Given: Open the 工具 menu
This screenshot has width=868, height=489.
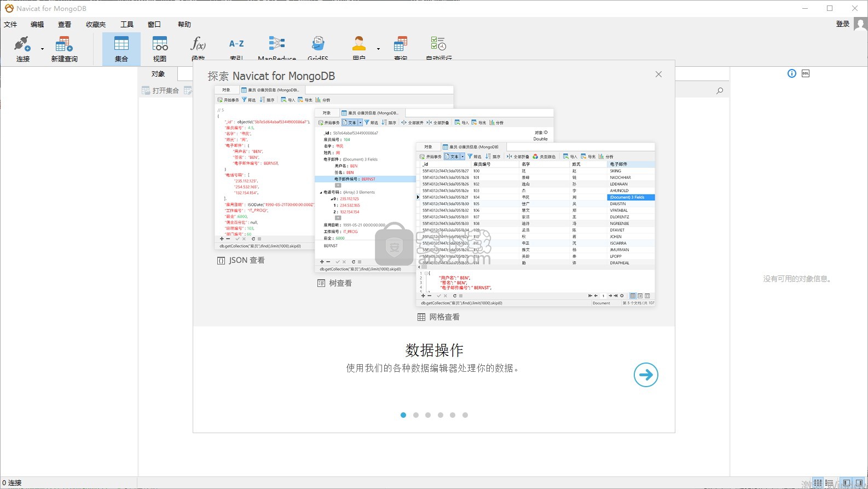Looking at the screenshot, I should click(127, 24).
